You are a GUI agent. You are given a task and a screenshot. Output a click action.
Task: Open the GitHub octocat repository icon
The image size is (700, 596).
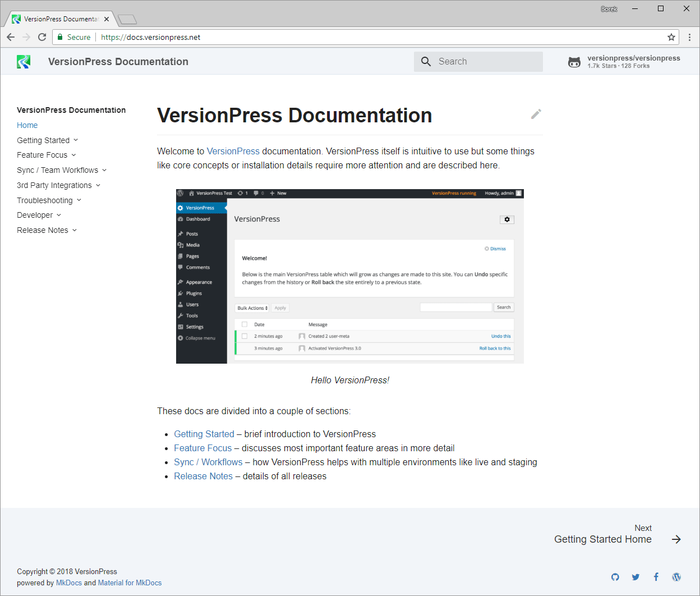(574, 62)
